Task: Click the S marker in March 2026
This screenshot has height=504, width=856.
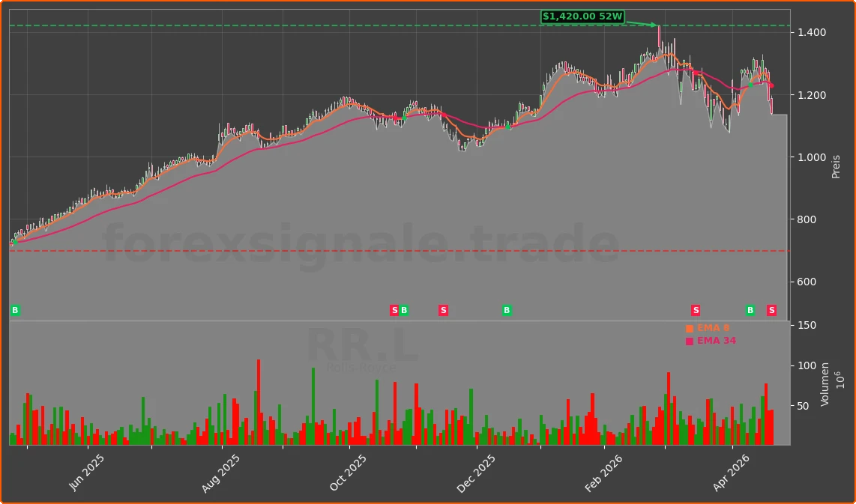Action: (696, 310)
